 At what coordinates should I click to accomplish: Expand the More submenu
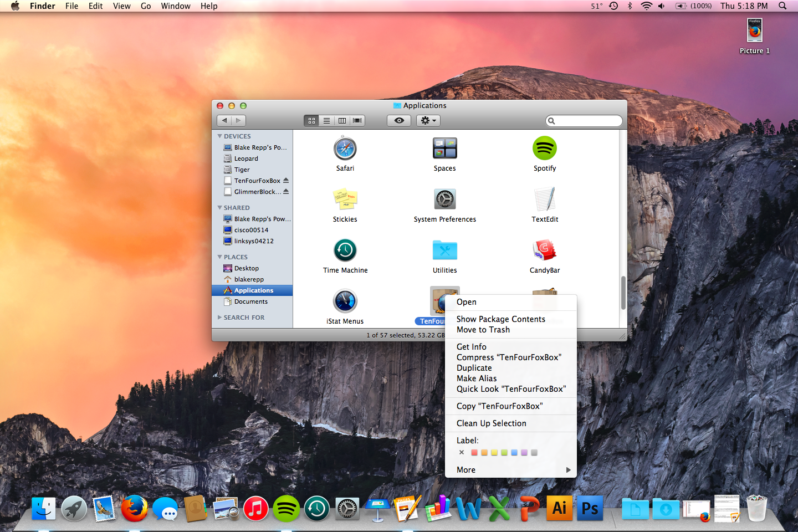tap(511, 470)
